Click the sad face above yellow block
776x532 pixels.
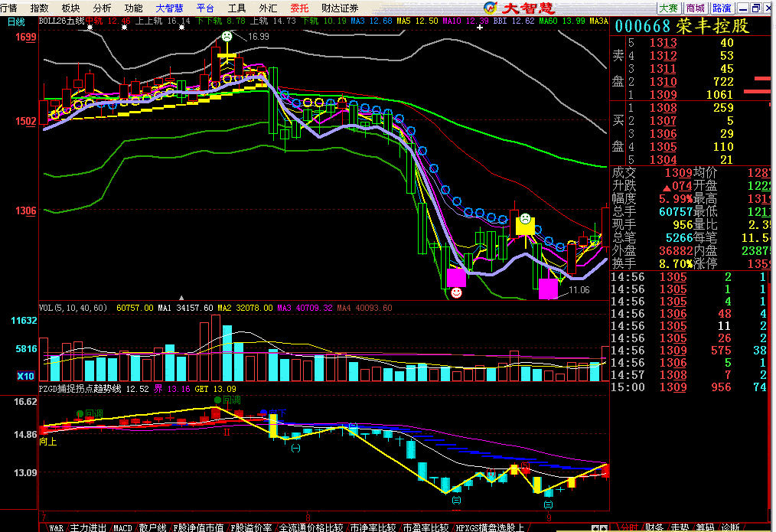524,217
